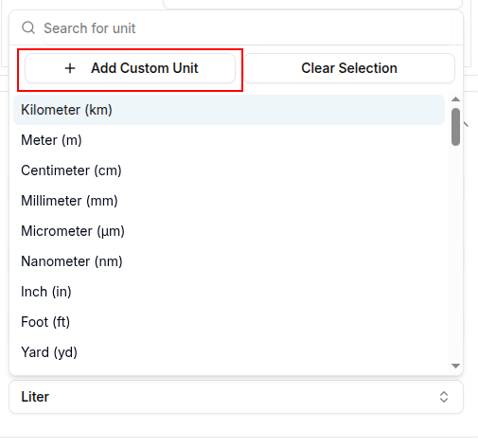Image resolution: width=478 pixels, height=448 pixels.
Task: Click the Add Custom Unit button
Action: 130,68
